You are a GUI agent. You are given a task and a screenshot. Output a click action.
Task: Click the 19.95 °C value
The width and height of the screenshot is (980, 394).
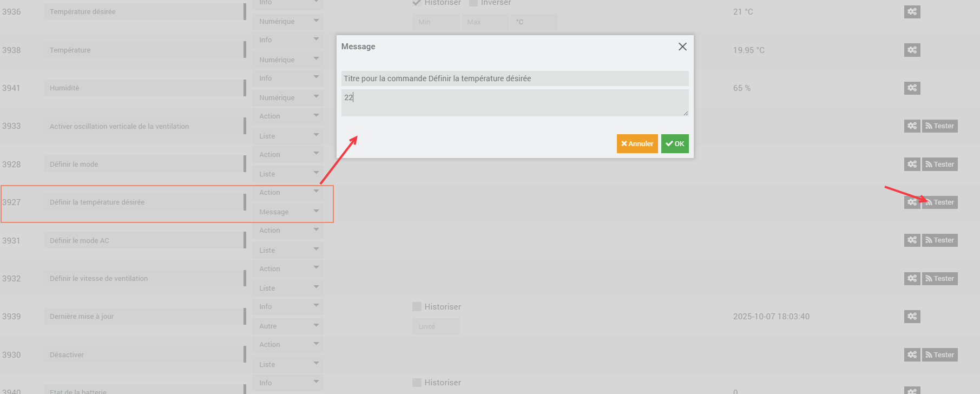tap(749, 50)
